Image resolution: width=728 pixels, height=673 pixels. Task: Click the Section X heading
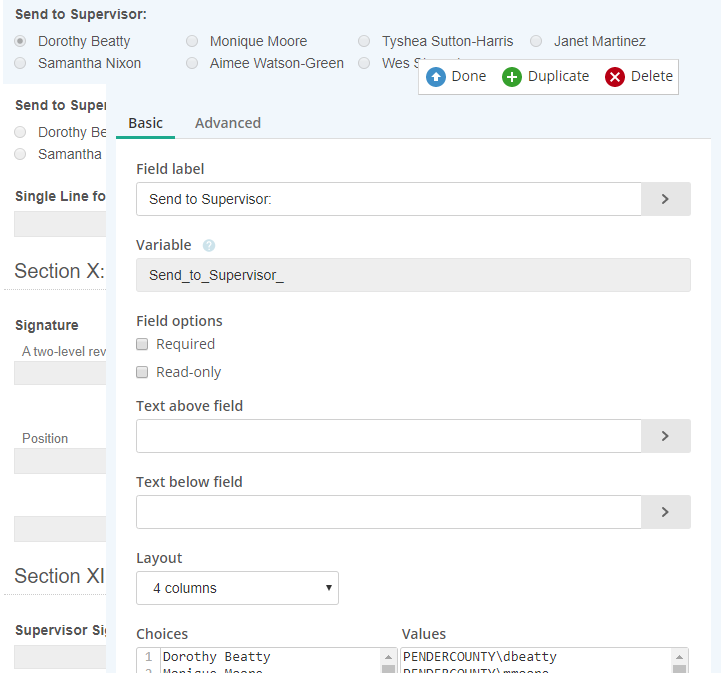[59, 271]
